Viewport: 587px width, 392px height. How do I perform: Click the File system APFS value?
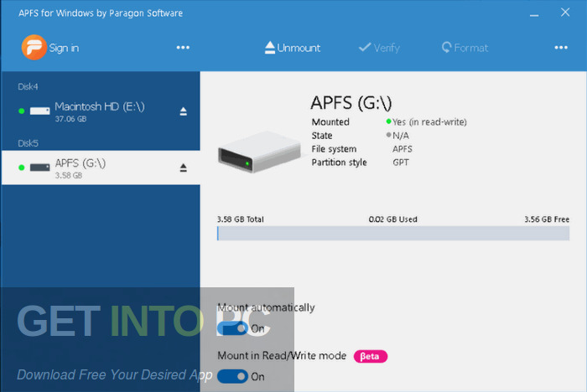pyautogui.click(x=403, y=149)
